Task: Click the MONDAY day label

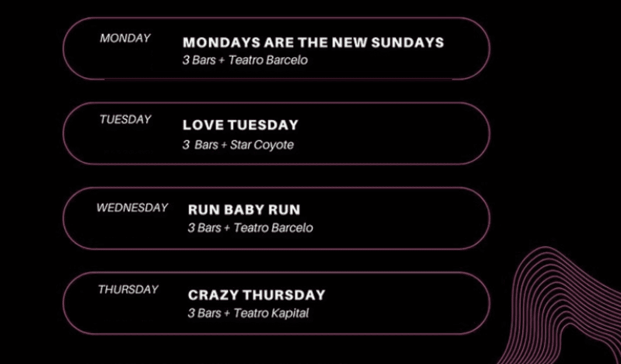Action: (x=125, y=39)
